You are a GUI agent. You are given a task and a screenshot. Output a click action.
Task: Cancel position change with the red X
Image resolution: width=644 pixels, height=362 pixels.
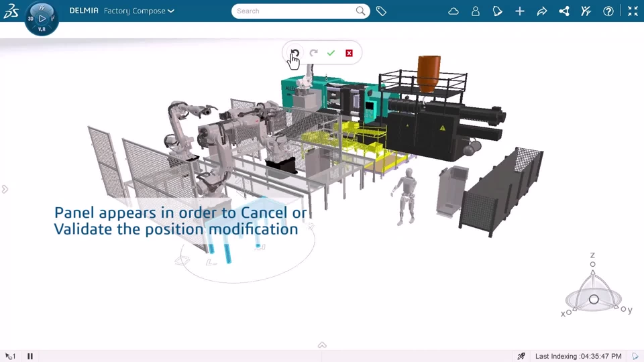tap(349, 53)
